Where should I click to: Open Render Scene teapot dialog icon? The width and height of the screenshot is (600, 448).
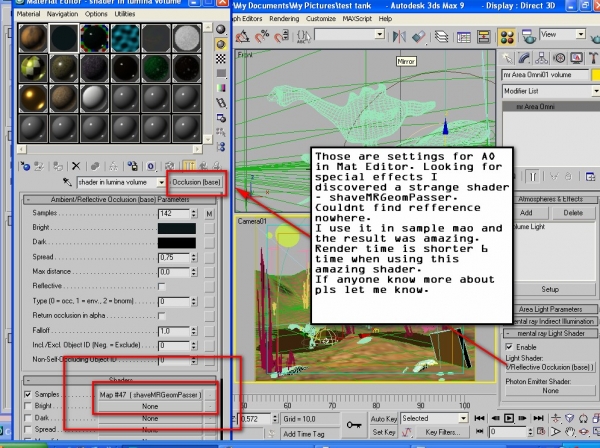(x=529, y=37)
